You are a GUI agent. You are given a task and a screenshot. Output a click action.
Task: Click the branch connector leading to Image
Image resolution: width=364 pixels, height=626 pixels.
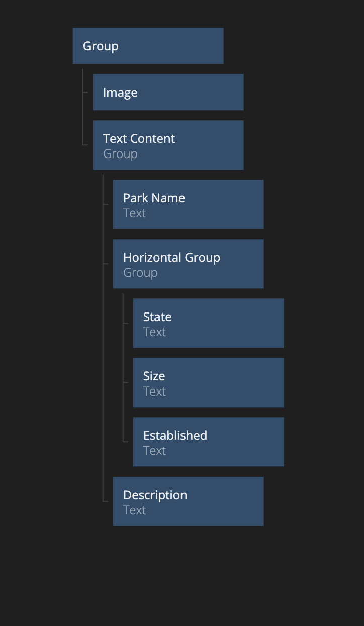(x=85, y=92)
